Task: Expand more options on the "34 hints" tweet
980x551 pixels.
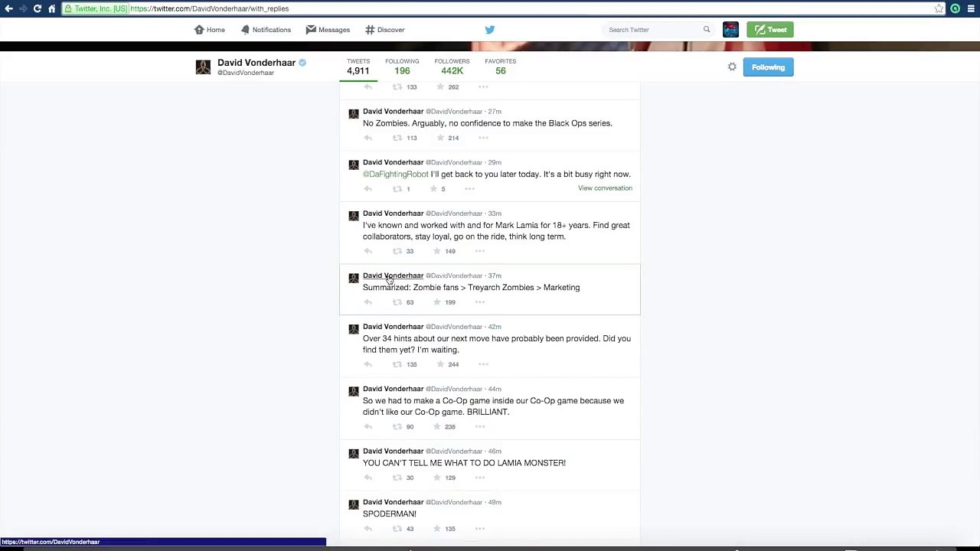Action: [x=483, y=364]
